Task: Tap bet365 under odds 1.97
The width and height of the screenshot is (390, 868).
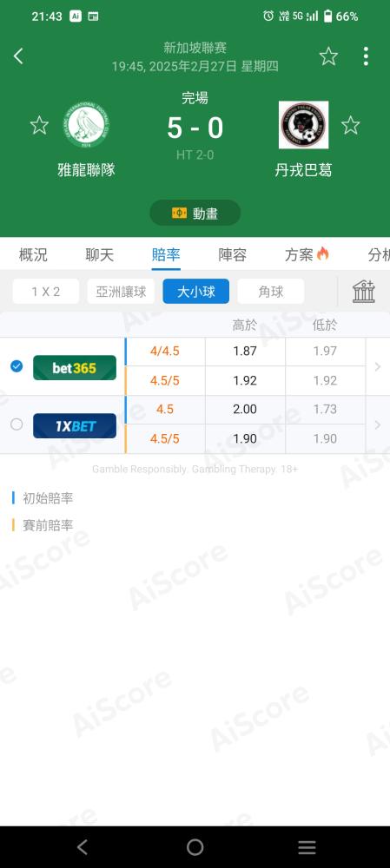Action: [x=325, y=351]
